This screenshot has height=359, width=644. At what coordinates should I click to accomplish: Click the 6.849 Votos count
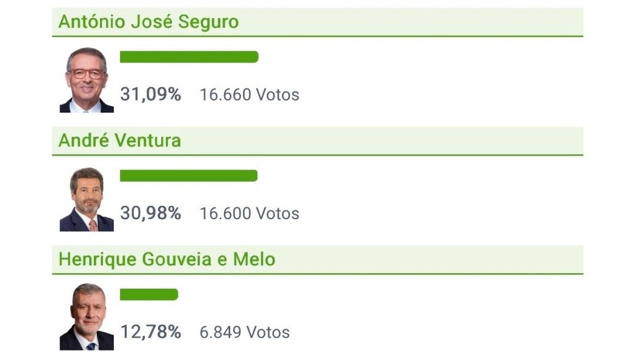pyautogui.click(x=244, y=332)
